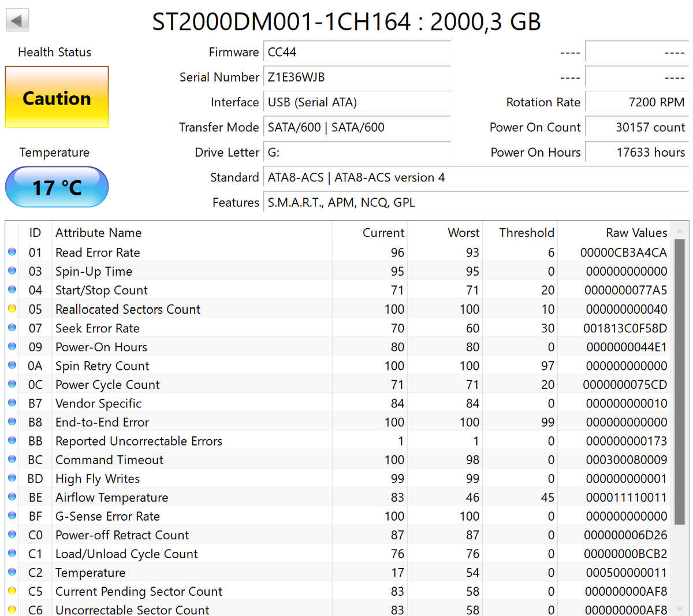Viewport: 693px width, 616px height.
Task: Click the status indicator next to Uncorrectable Sector Count
Action: (12, 609)
